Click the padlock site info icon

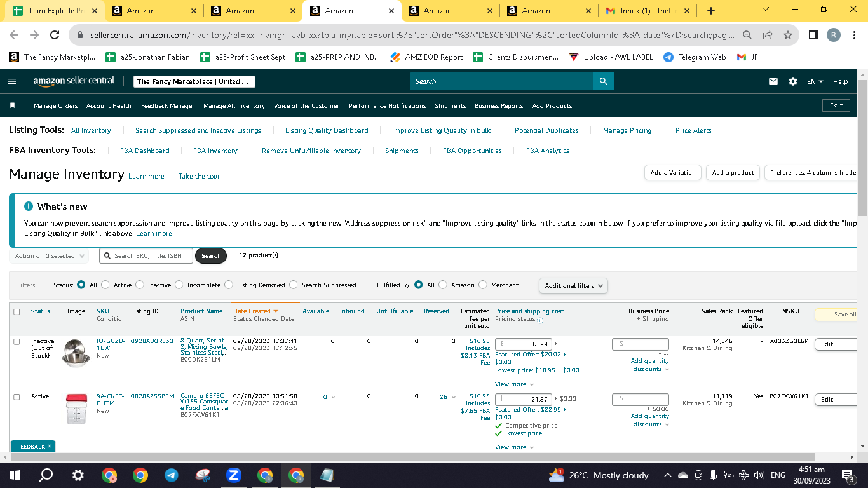click(x=81, y=35)
